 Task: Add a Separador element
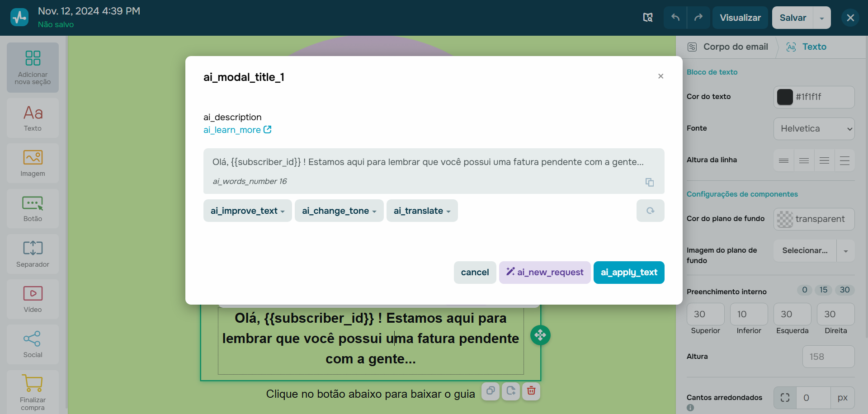[32, 254]
